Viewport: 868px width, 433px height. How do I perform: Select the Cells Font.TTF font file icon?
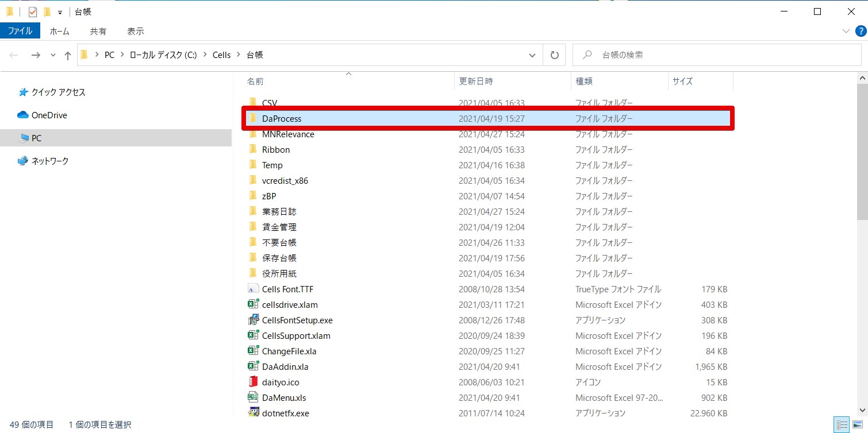coord(253,289)
